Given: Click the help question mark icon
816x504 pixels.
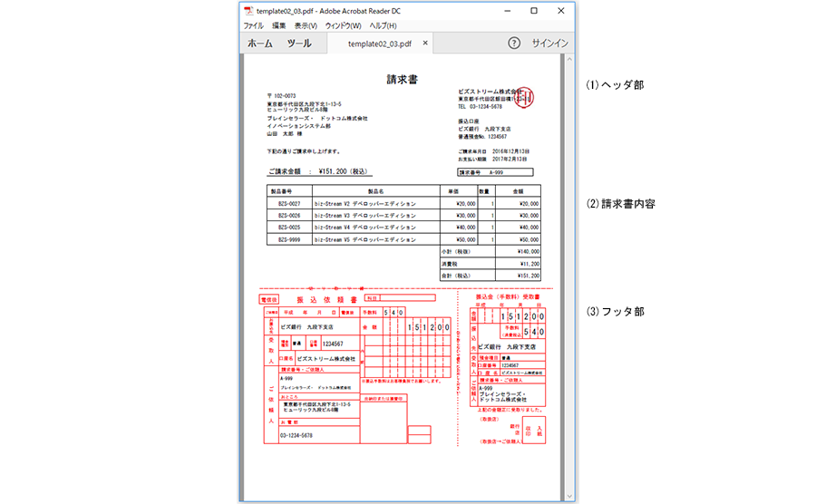Looking at the screenshot, I should click(514, 44).
